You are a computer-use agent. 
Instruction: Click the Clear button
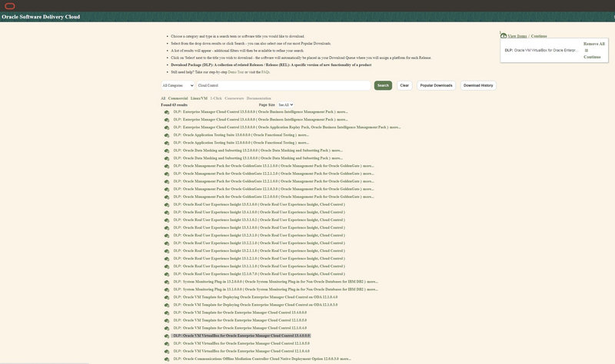point(404,85)
